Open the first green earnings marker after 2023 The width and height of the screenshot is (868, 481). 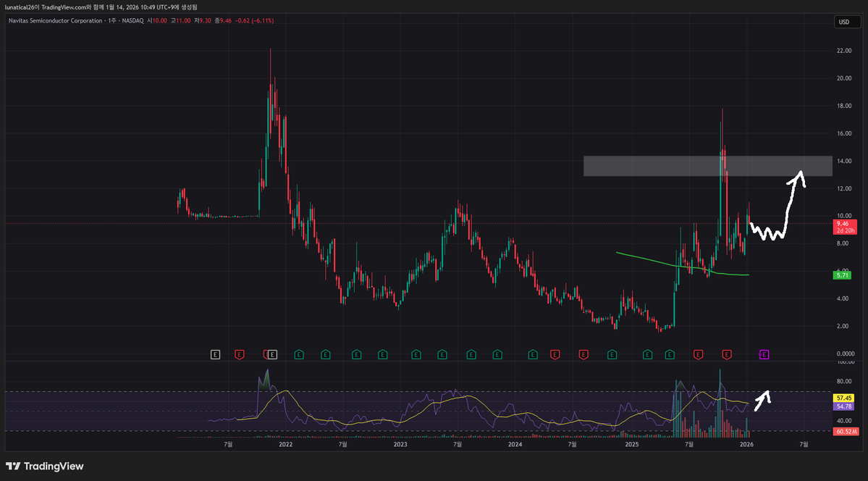(x=416, y=355)
